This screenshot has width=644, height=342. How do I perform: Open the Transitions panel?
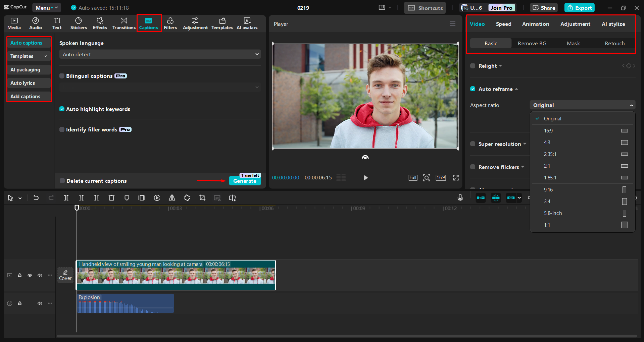point(124,23)
